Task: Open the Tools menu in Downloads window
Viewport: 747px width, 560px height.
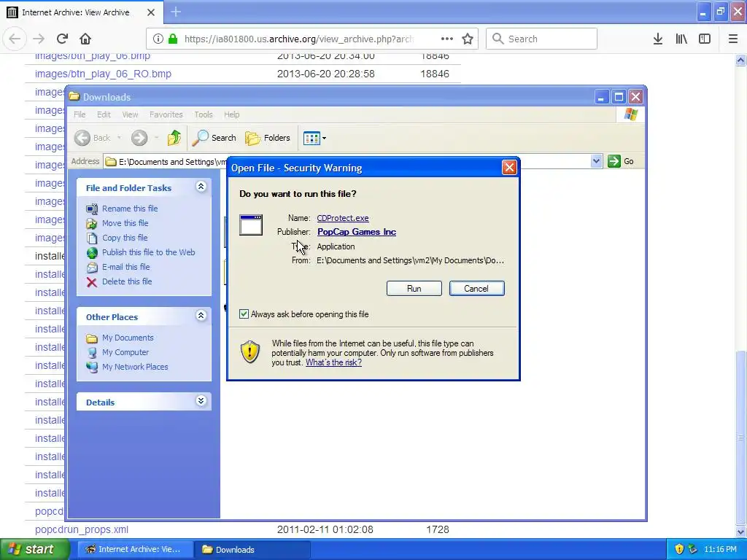Action: coord(204,114)
